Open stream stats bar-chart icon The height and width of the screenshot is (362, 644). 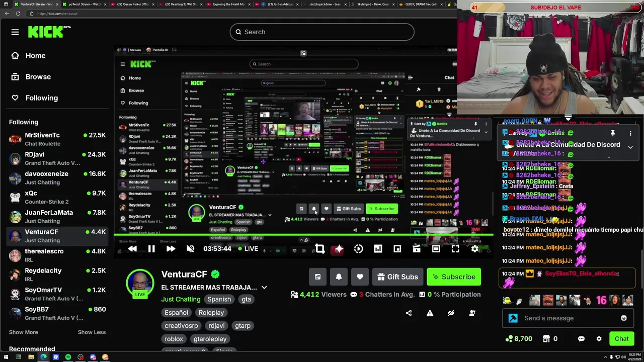(x=378, y=249)
